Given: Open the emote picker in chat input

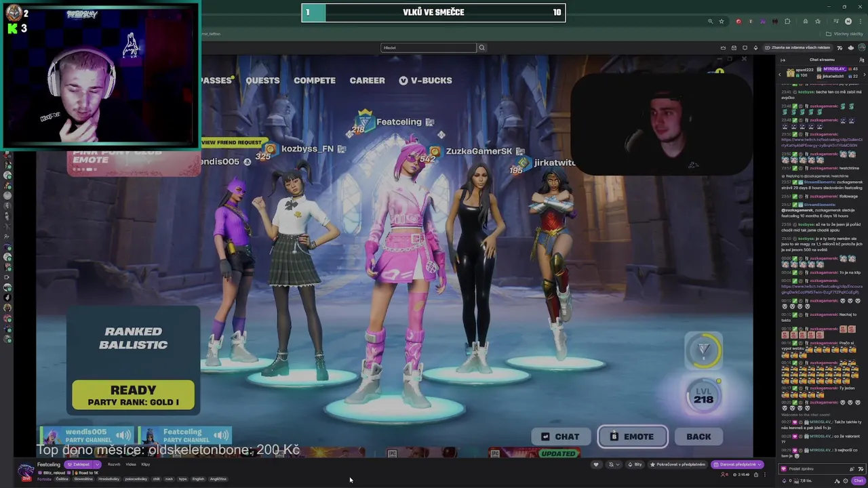Looking at the screenshot, I should 861,468.
